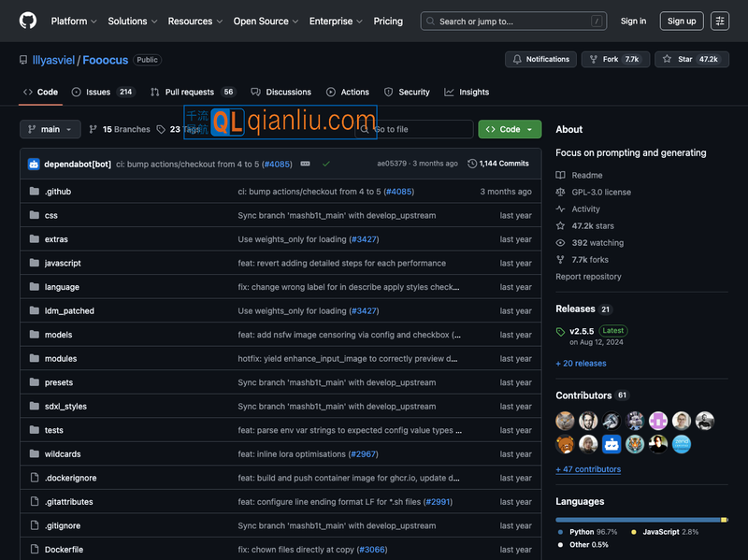Click the dependabot avatar icon

pyautogui.click(x=34, y=164)
